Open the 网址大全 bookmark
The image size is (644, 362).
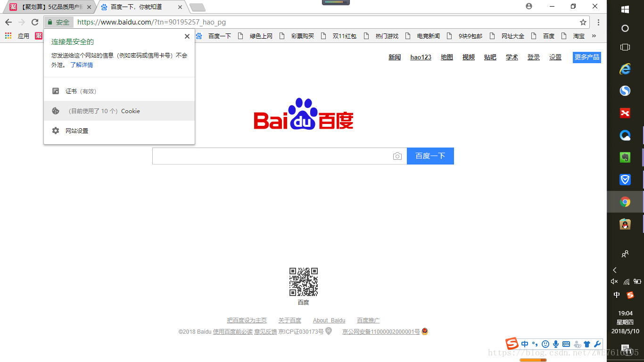pyautogui.click(x=506, y=36)
